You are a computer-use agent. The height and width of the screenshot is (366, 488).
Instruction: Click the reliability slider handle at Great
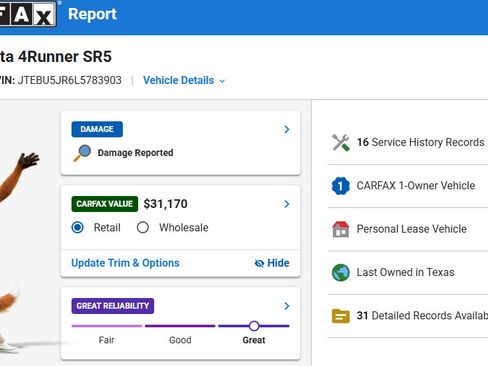[x=254, y=326]
